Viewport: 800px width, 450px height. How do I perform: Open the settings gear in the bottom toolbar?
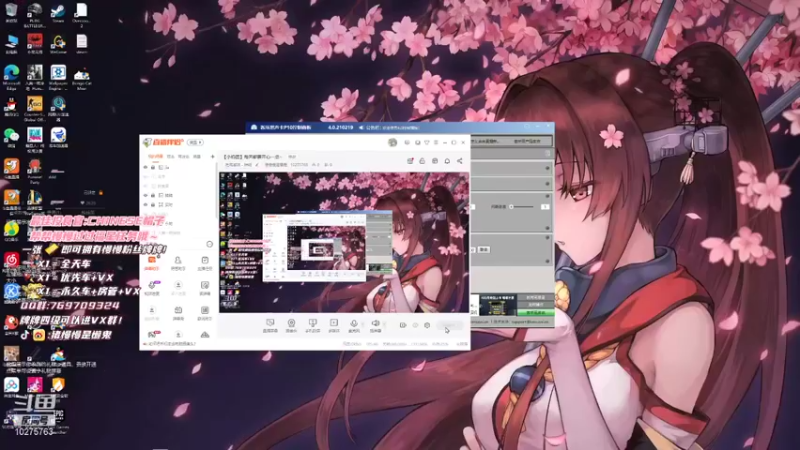click(x=427, y=325)
